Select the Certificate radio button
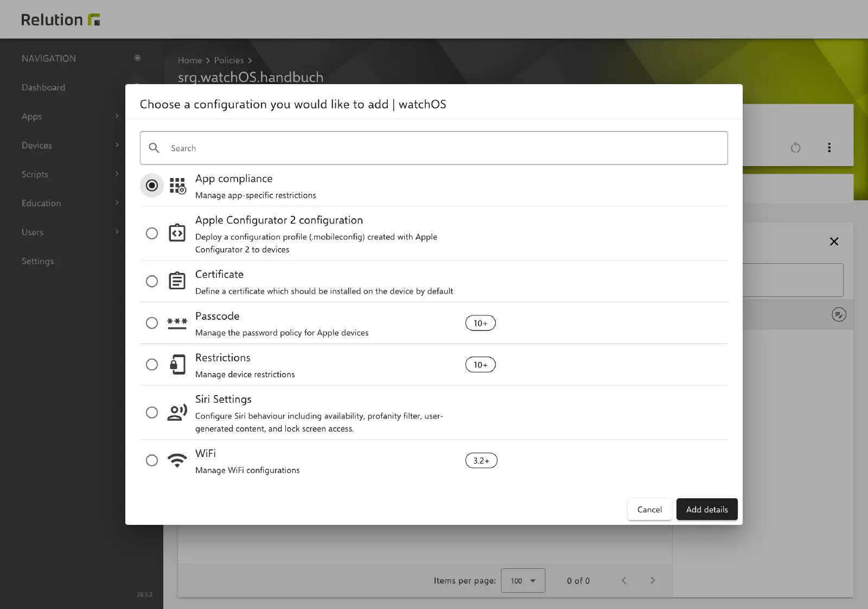Image resolution: width=868 pixels, height=609 pixels. tap(152, 281)
